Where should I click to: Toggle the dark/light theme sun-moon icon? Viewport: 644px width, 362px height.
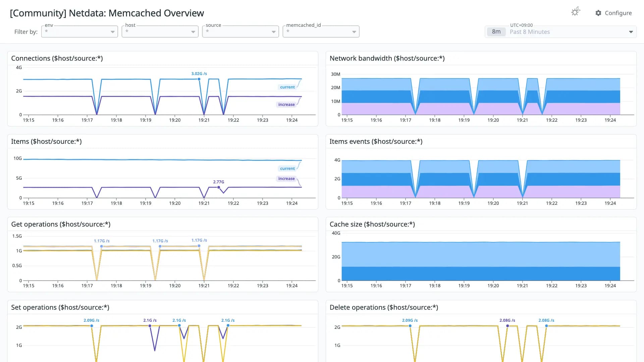pos(576,12)
